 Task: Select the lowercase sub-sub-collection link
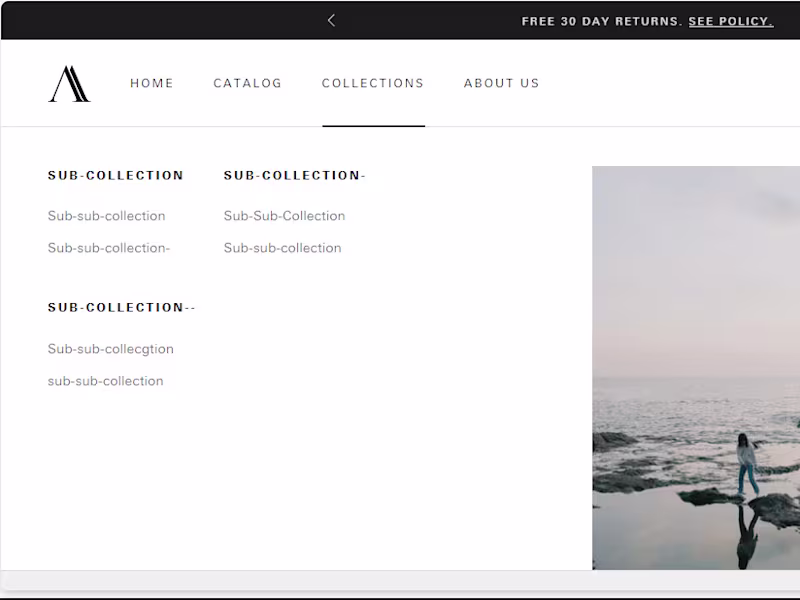coord(105,381)
